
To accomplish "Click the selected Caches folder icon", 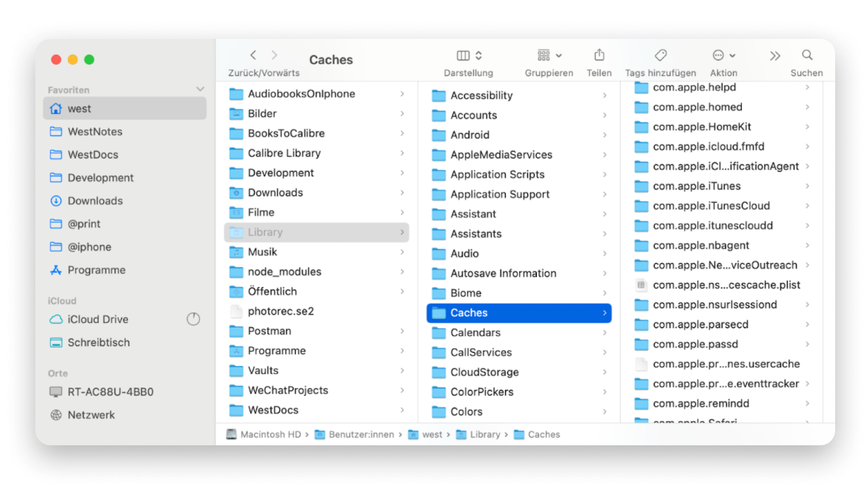I will 439,313.
